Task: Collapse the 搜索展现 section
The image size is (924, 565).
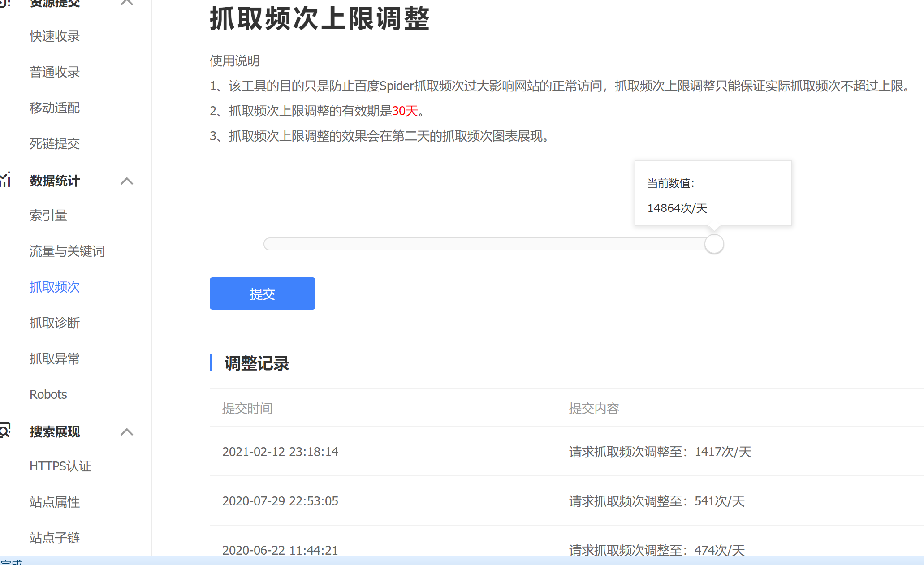Action: 127,431
